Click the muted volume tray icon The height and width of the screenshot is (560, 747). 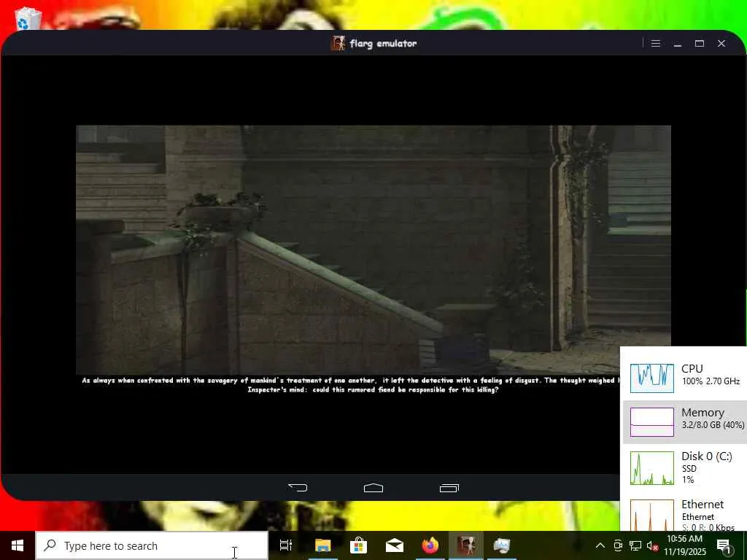(652, 545)
